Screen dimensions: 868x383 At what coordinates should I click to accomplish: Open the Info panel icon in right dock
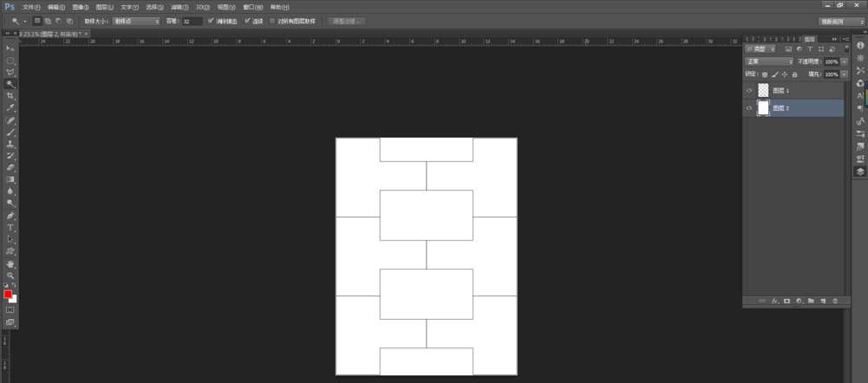860,45
